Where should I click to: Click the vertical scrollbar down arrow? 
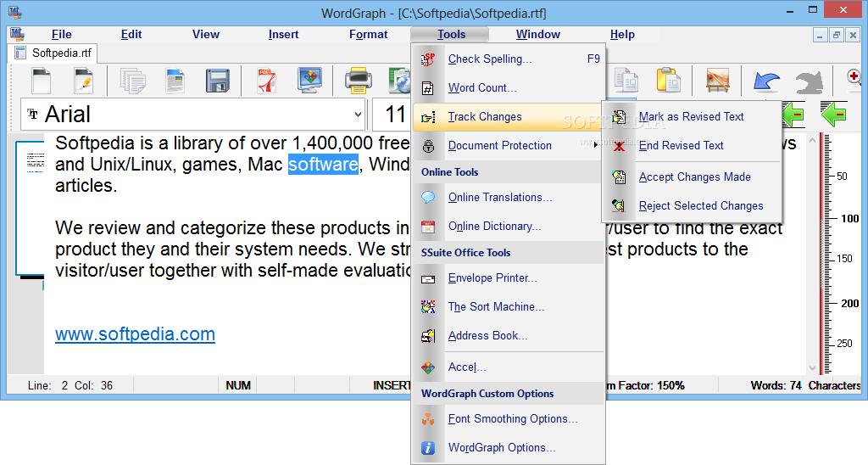tap(812, 368)
